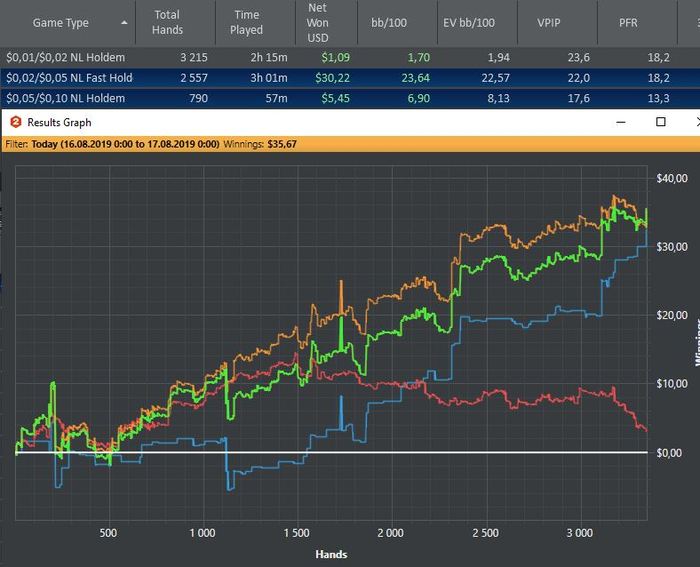700x567 pixels.
Task: Click the $10,00 axis label
Action: coord(672,384)
